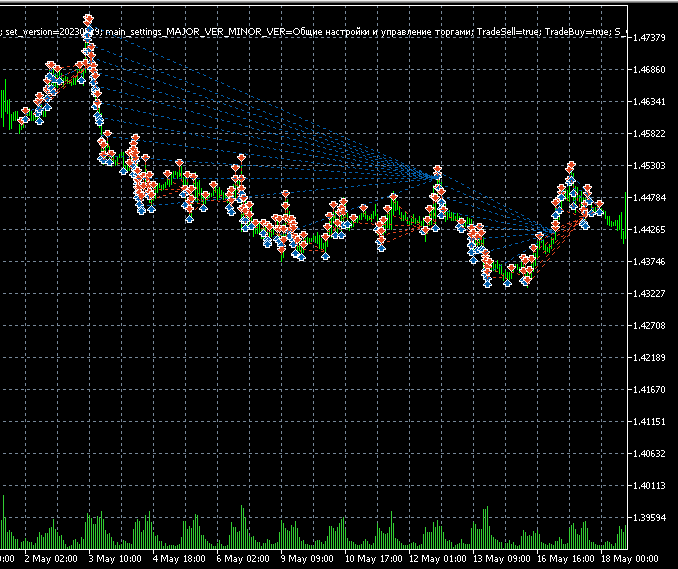Screen dimensions: 678x569
Task: Click the 1.41151 price axis label
Action: [649, 422]
